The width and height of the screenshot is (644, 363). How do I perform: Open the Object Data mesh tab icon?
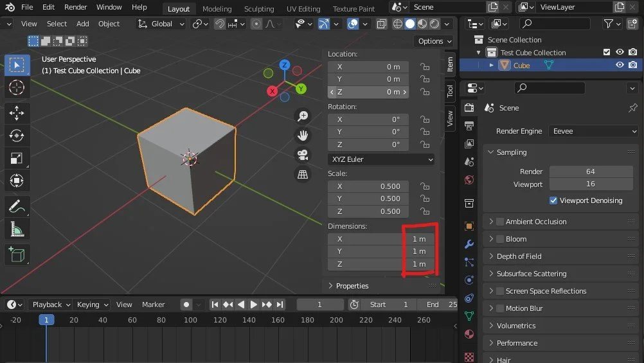click(469, 315)
